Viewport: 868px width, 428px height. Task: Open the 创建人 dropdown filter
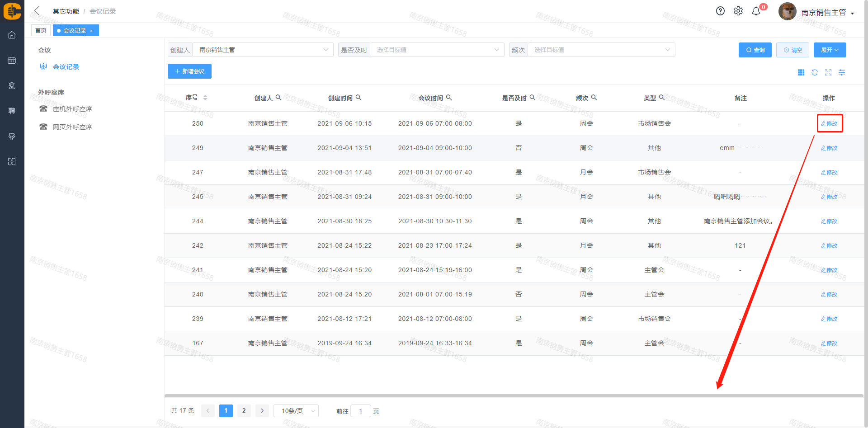(263, 50)
